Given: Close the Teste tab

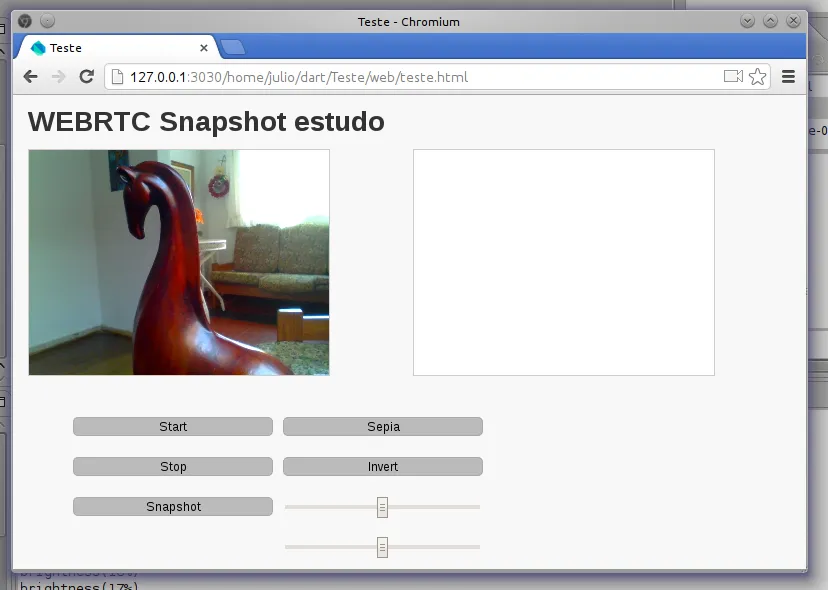Looking at the screenshot, I should pos(204,48).
